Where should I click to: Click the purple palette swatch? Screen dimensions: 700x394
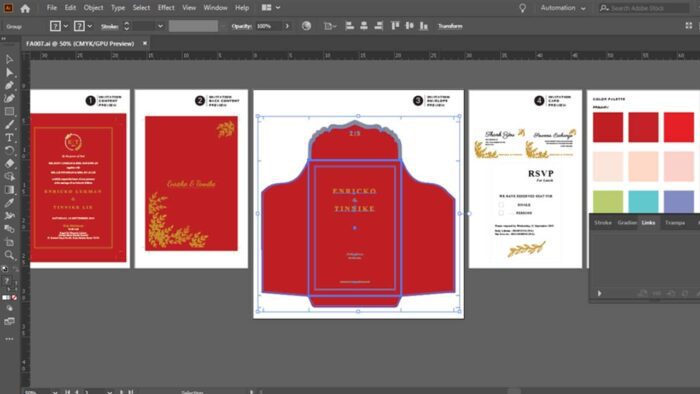coord(679,202)
